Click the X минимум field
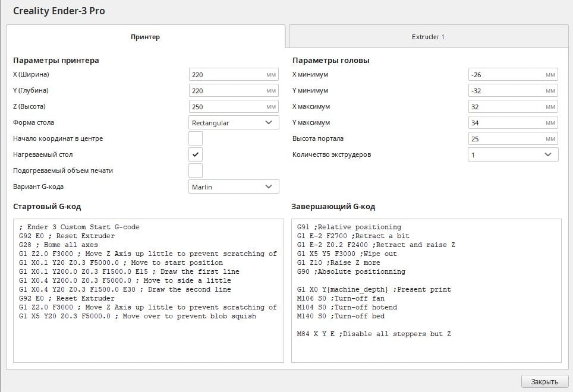This screenshot has height=392, width=573. point(513,74)
